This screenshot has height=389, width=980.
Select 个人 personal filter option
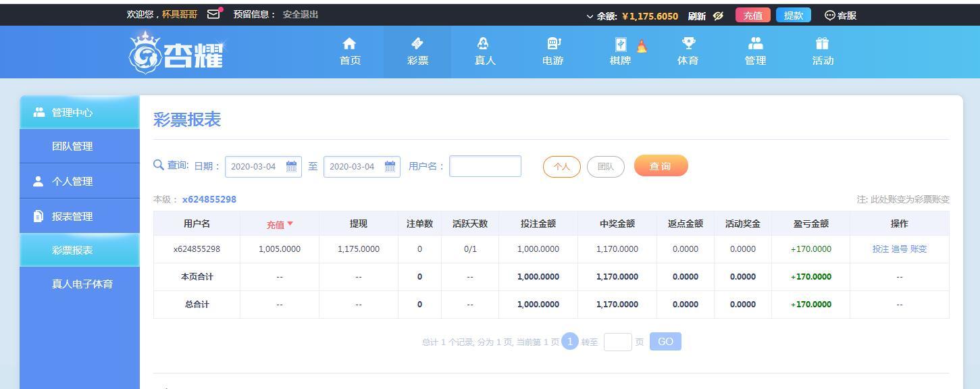click(561, 167)
